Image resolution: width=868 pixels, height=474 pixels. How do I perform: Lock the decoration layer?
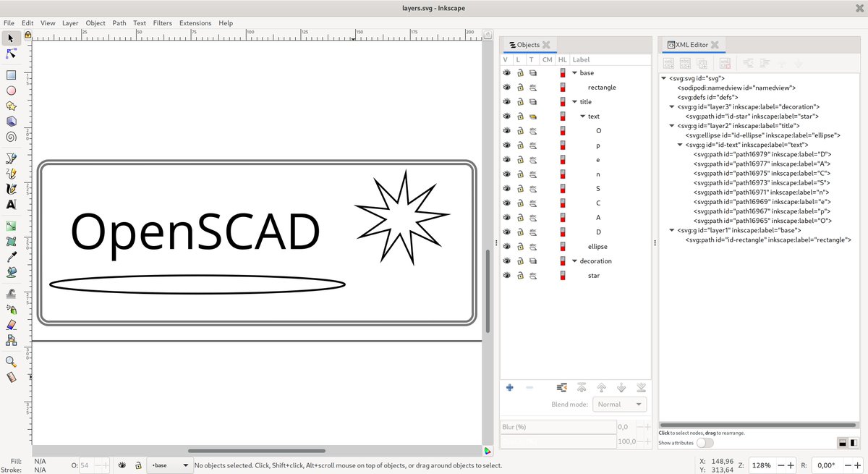click(x=520, y=261)
